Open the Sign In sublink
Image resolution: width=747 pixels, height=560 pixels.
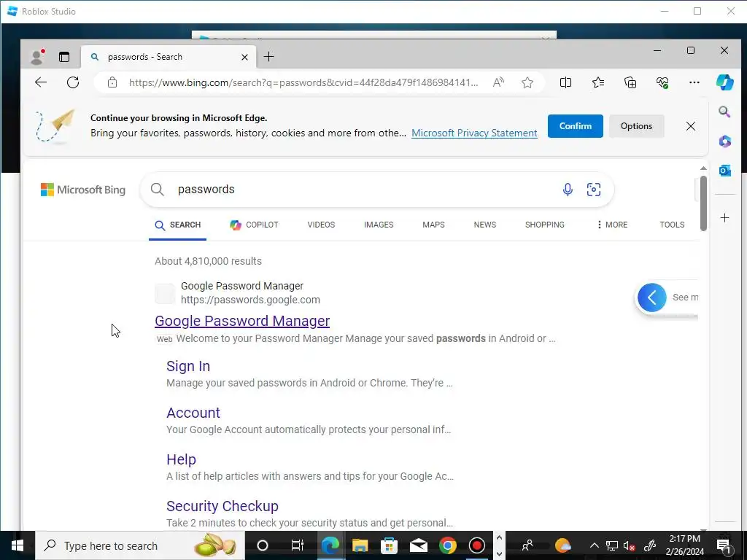pos(188,366)
